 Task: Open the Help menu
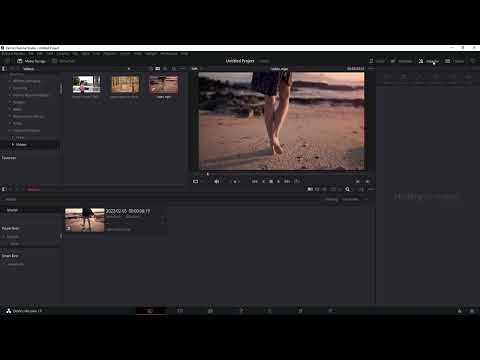[184, 53]
